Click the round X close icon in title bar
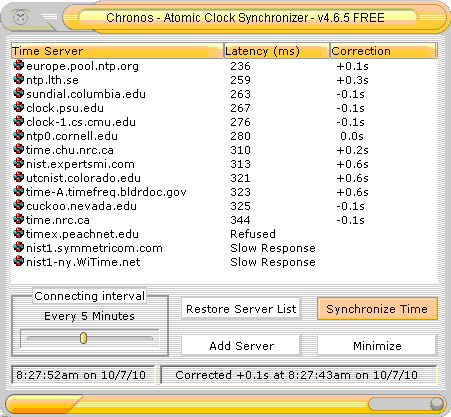 (x=20, y=17)
